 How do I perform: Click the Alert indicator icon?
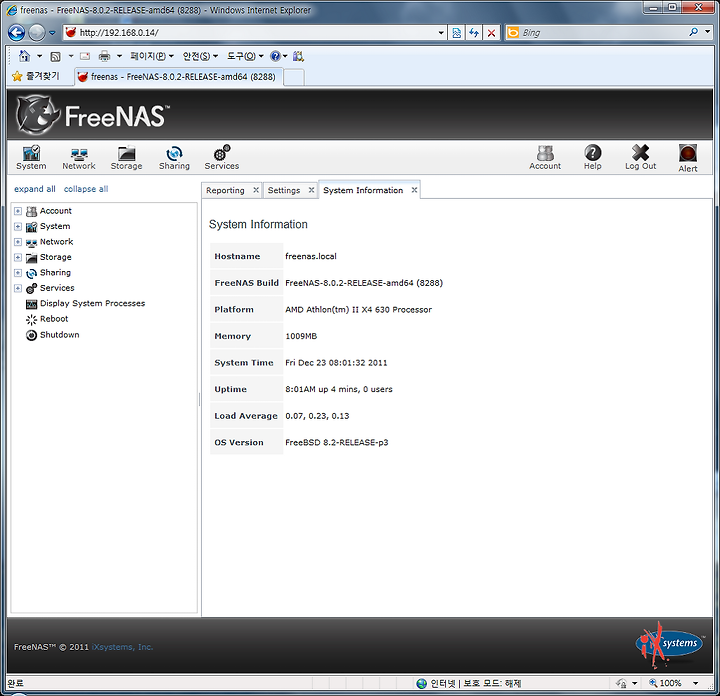(688, 158)
